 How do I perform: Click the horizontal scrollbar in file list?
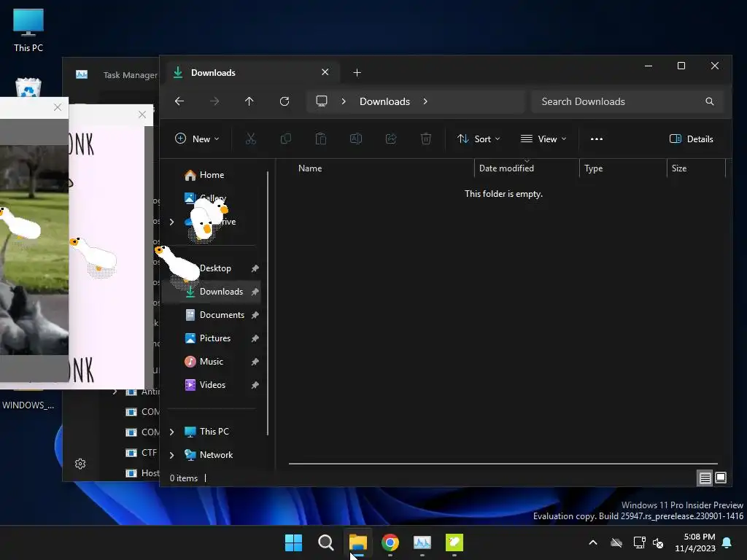[x=503, y=463]
